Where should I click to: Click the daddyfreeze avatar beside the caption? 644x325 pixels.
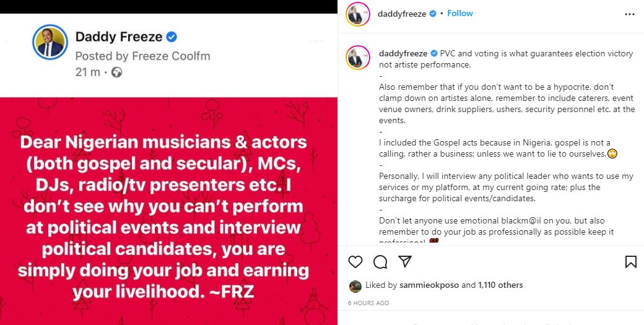[357, 57]
